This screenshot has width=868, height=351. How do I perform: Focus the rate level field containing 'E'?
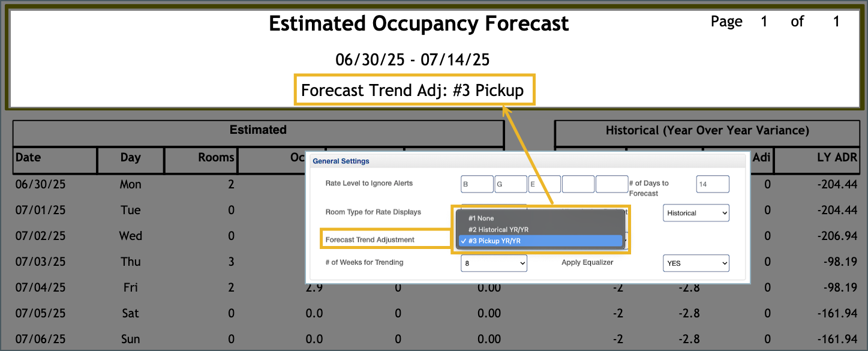click(544, 184)
